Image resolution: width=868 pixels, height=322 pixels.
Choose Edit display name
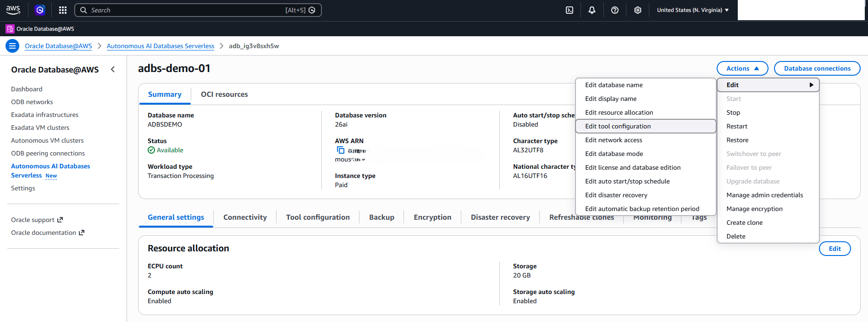646,99
